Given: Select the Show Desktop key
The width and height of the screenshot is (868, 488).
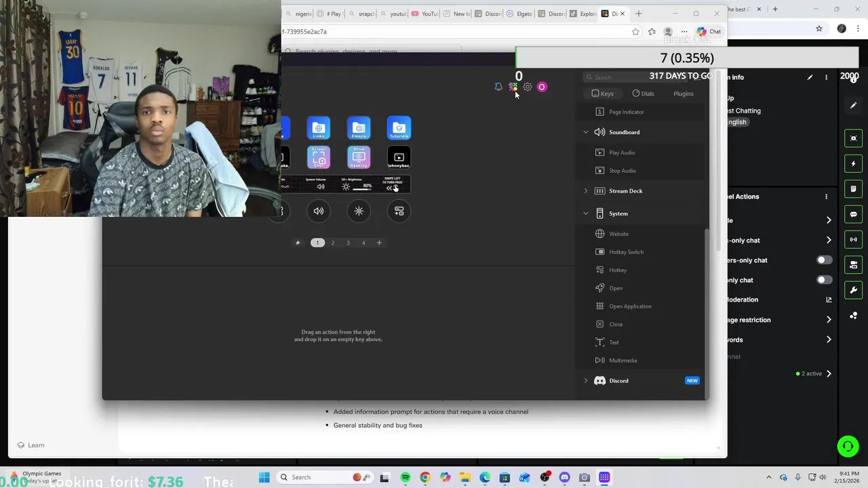Looking at the screenshot, I should coord(359,157).
